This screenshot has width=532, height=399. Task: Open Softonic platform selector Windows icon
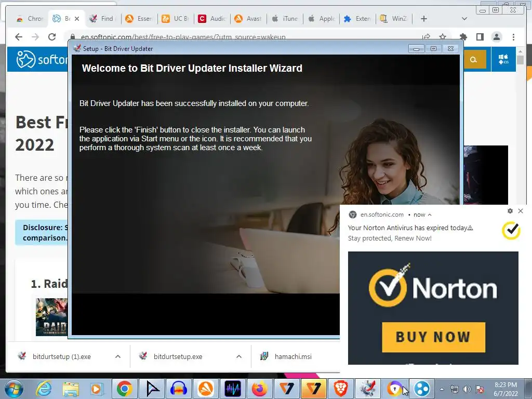503,59
